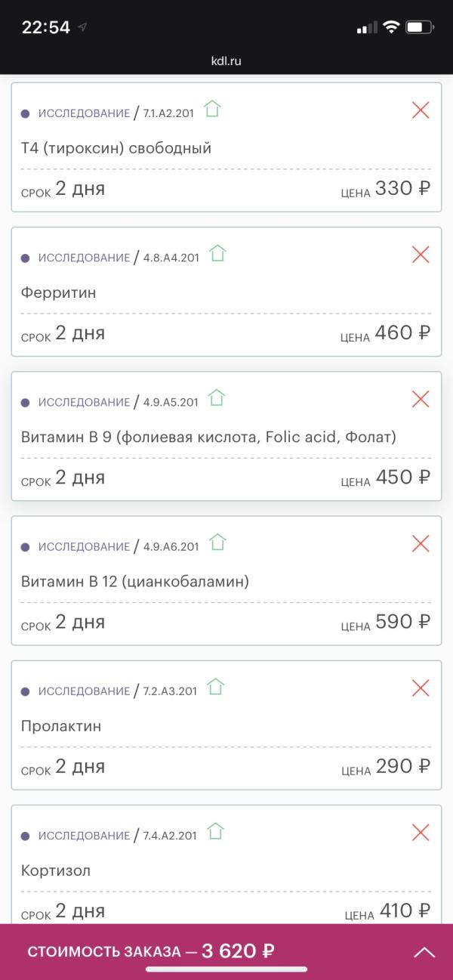Image resolution: width=453 pixels, height=980 pixels.
Task: Tap green house icon on T4 card
Action: 212,110
